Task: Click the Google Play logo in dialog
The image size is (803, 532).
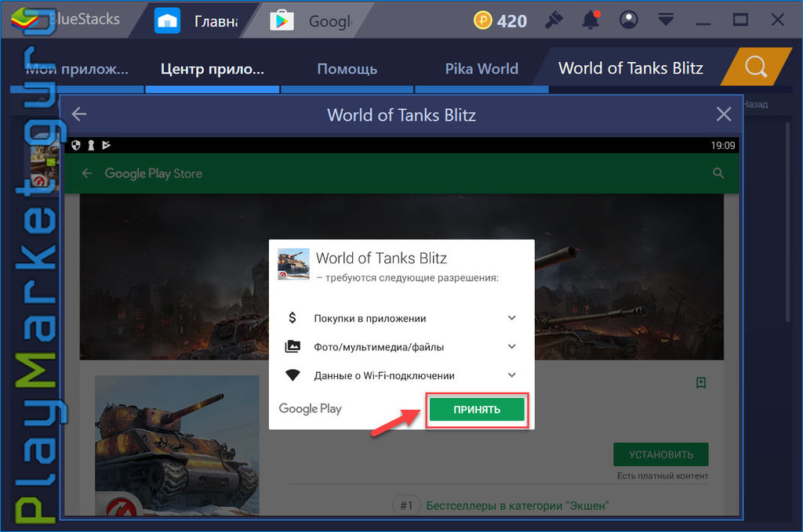Action: [x=310, y=409]
